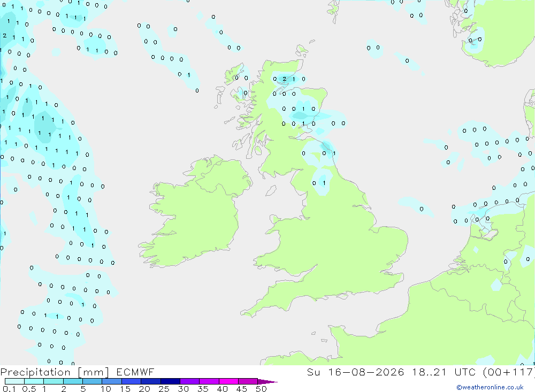Click the "30" legend scale label
This screenshot has width=535, height=392.
(x=183, y=389)
